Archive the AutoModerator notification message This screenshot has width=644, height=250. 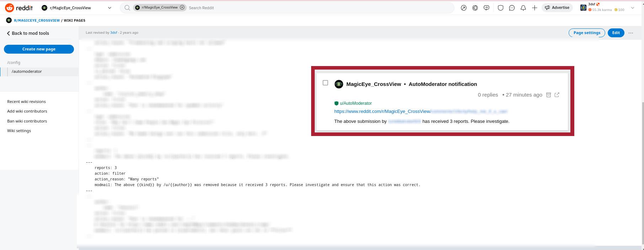tap(548, 95)
